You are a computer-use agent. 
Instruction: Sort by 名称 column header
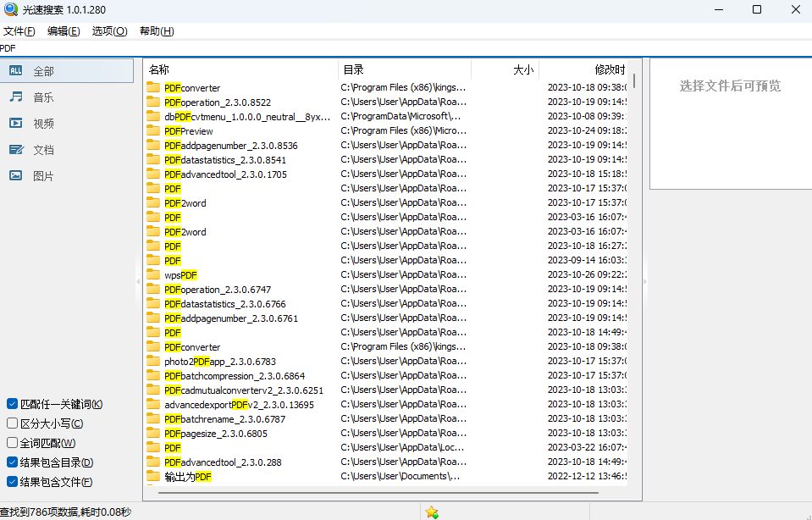(159, 69)
